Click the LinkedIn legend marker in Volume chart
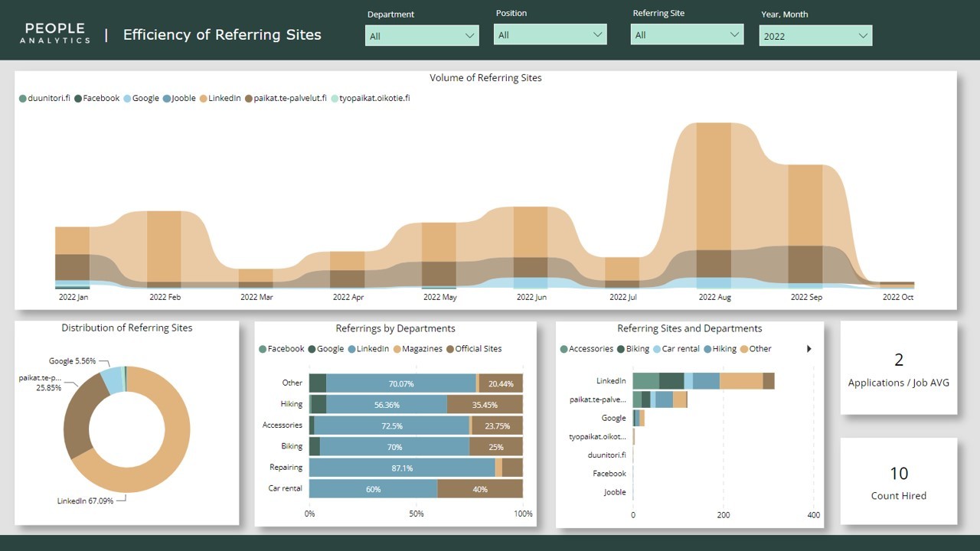The image size is (980, 551). (204, 99)
